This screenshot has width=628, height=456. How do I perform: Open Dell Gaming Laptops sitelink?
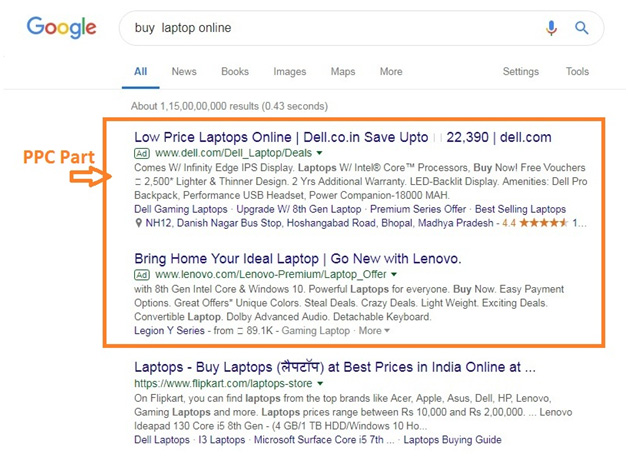tap(181, 209)
